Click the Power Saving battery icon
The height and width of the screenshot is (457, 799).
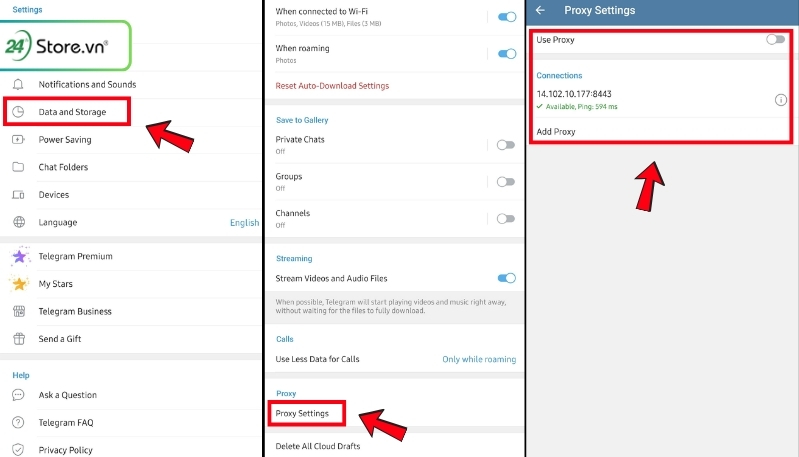[18, 139]
